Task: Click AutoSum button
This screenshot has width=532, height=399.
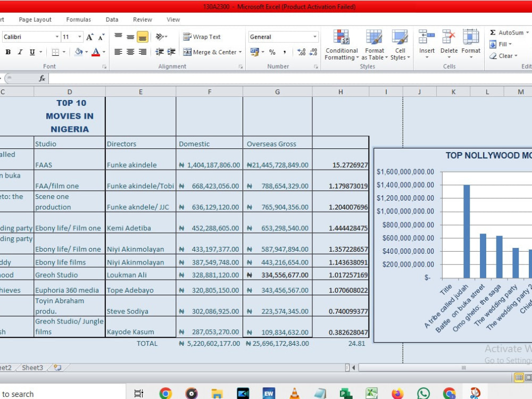Action: tap(506, 32)
